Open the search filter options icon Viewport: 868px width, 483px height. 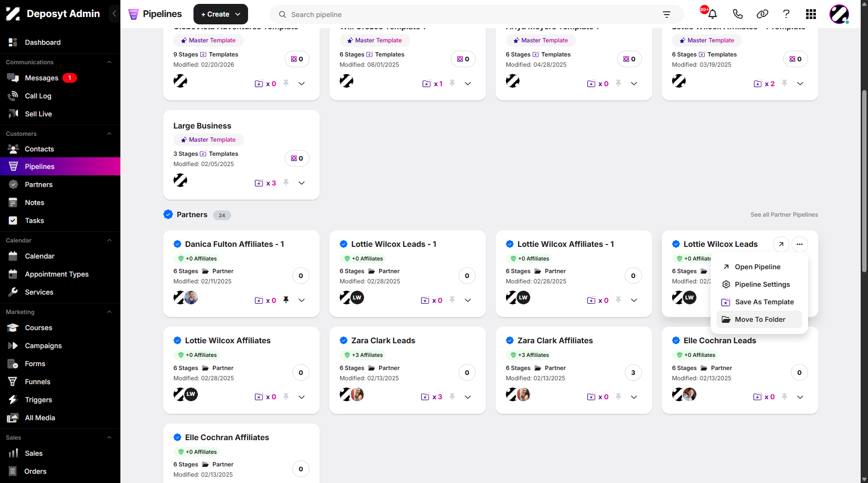(667, 15)
